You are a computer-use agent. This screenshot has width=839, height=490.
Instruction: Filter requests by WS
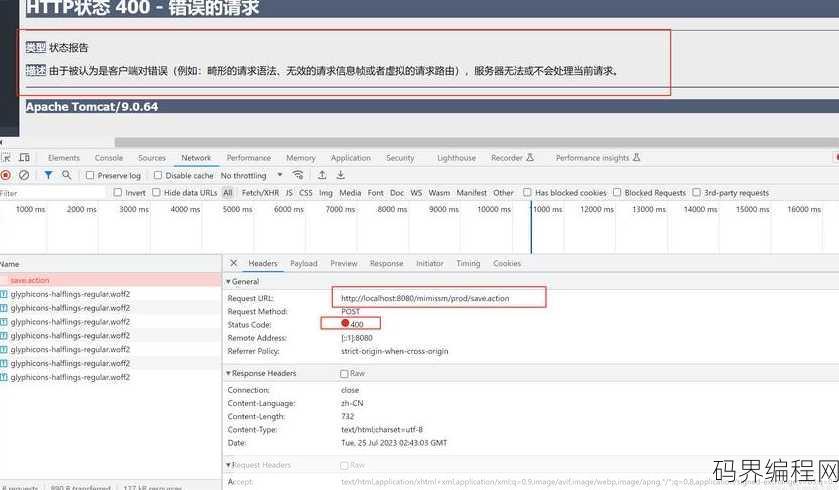(416, 193)
